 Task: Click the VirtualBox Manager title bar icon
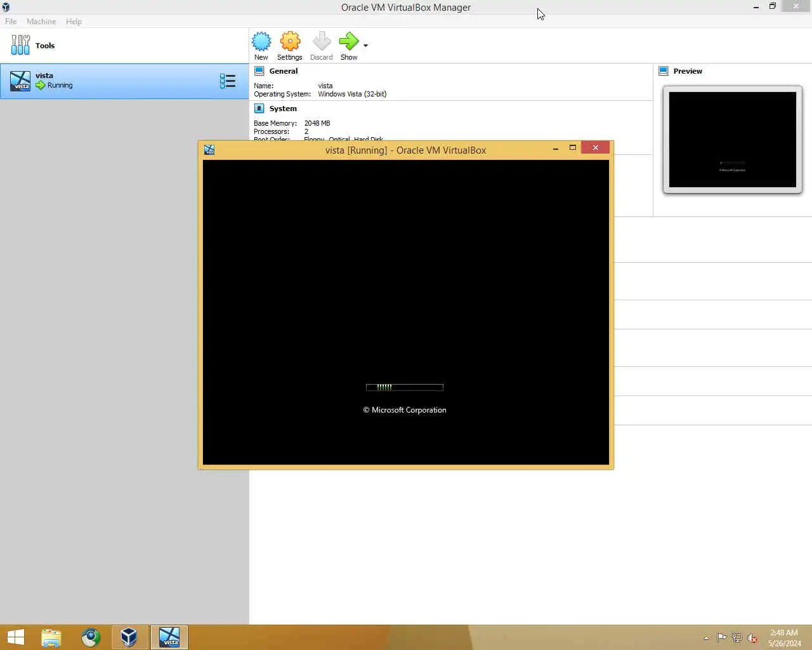6,7
